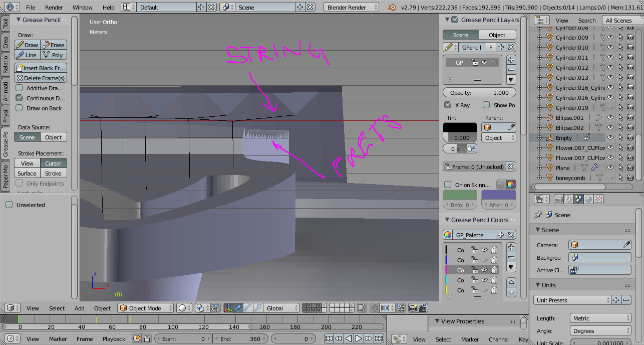Unlink the GPencil datablock
The image size is (644, 345).
pos(511,47)
